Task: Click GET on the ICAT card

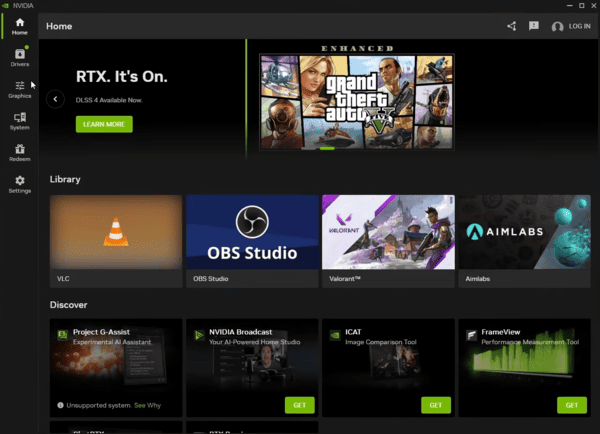Action: click(435, 405)
